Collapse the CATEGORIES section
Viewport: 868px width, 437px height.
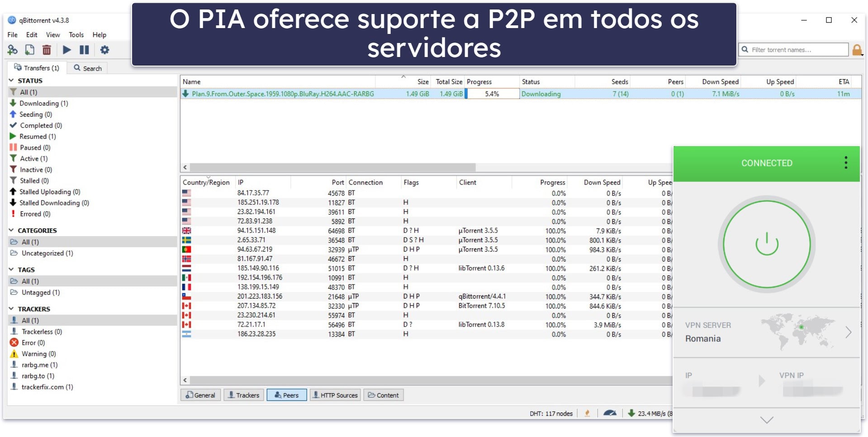[x=11, y=230]
